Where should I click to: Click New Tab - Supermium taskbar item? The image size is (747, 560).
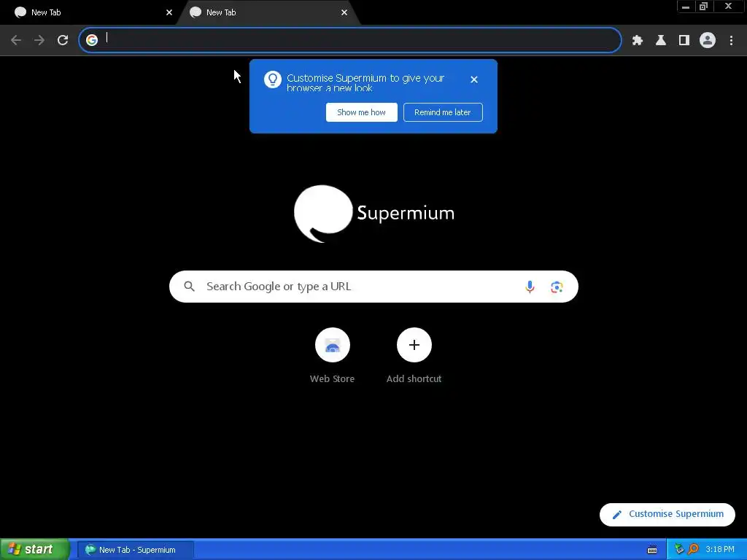tap(135, 550)
